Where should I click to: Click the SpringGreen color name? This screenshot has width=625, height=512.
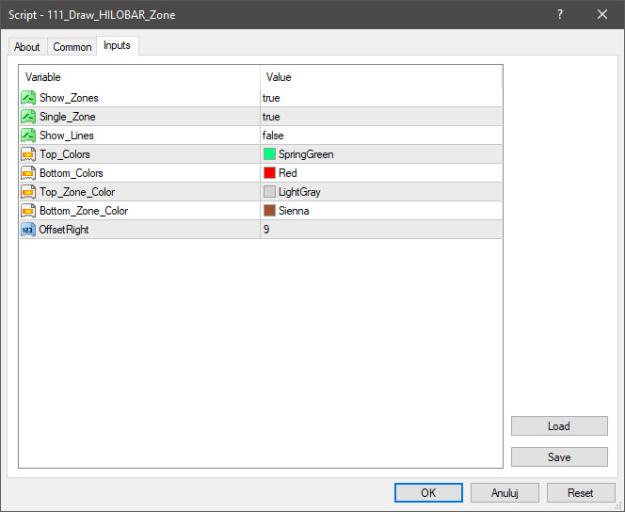click(306, 154)
